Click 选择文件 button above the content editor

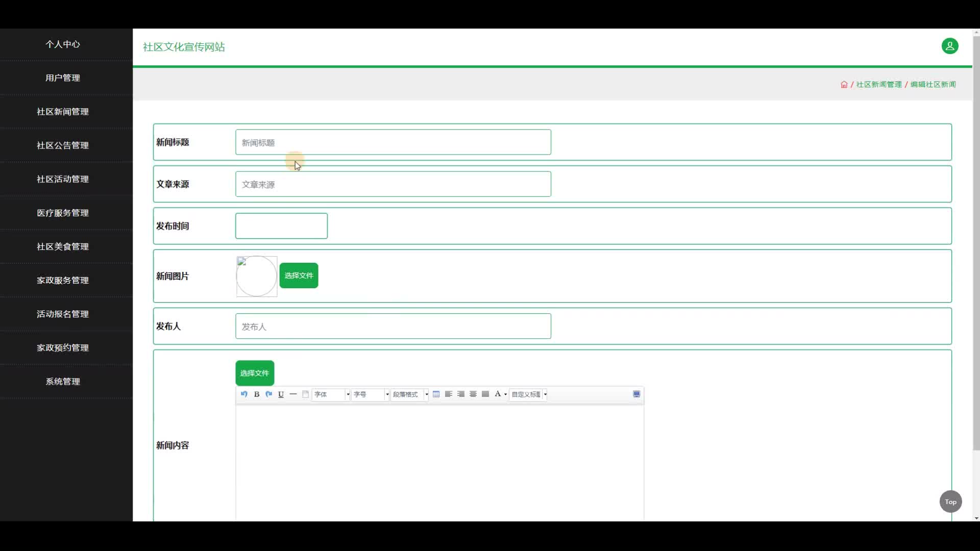[255, 373]
